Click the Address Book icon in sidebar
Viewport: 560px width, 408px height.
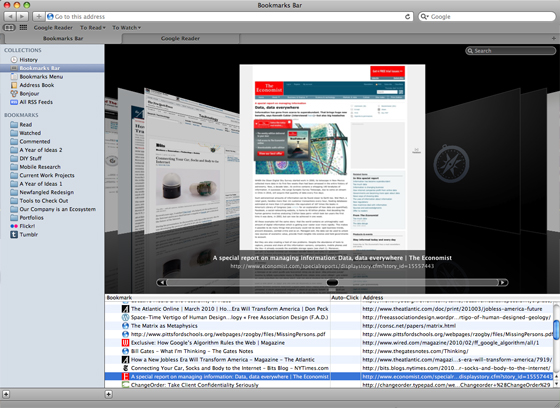pyautogui.click(x=14, y=85)
